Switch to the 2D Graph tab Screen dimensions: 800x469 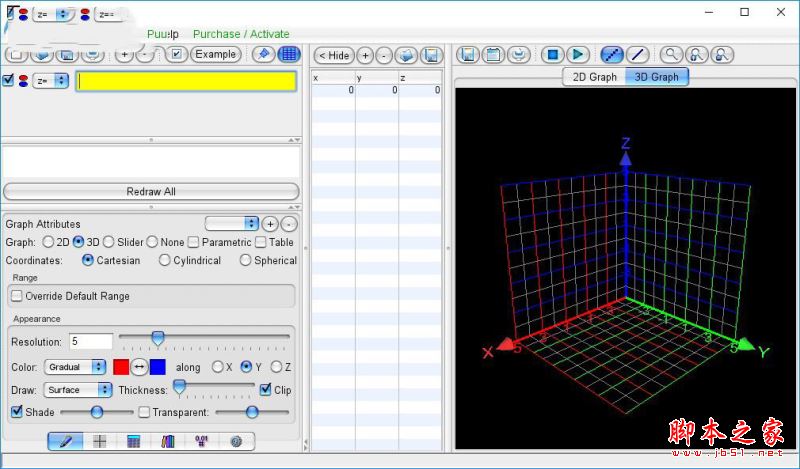[594, 77]
